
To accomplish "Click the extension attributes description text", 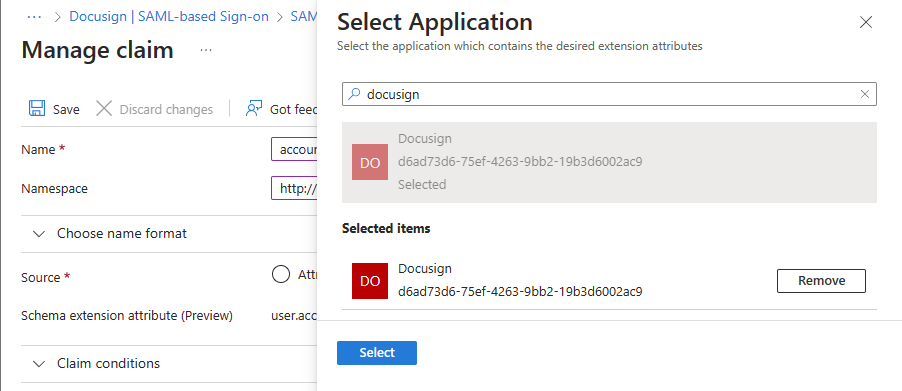I will tap(519, 46).
